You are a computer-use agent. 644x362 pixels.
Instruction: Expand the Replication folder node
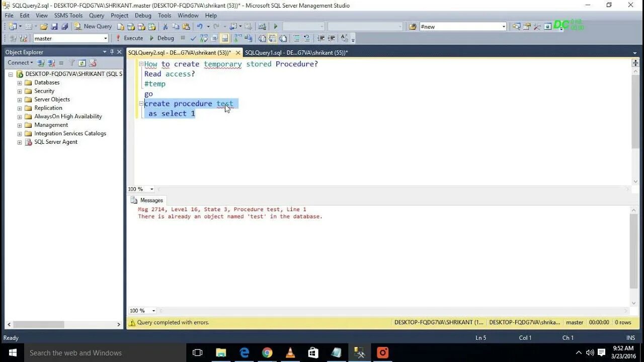(x=20, y=108)
